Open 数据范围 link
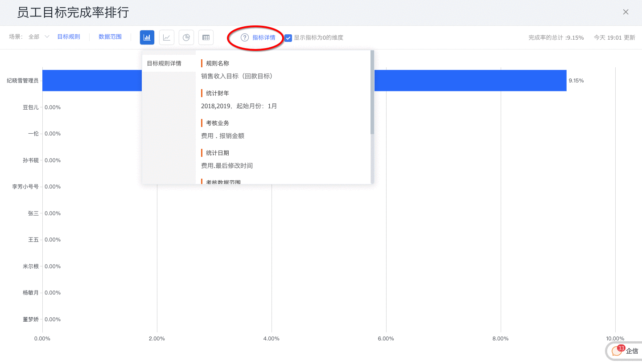Screen dimensions: 642x364 point(110,37)
